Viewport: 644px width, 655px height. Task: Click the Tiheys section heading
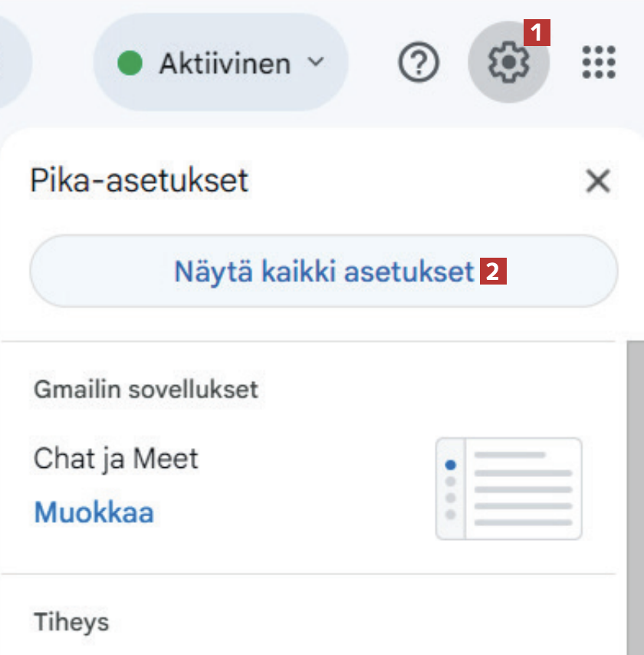pos(71,621)
